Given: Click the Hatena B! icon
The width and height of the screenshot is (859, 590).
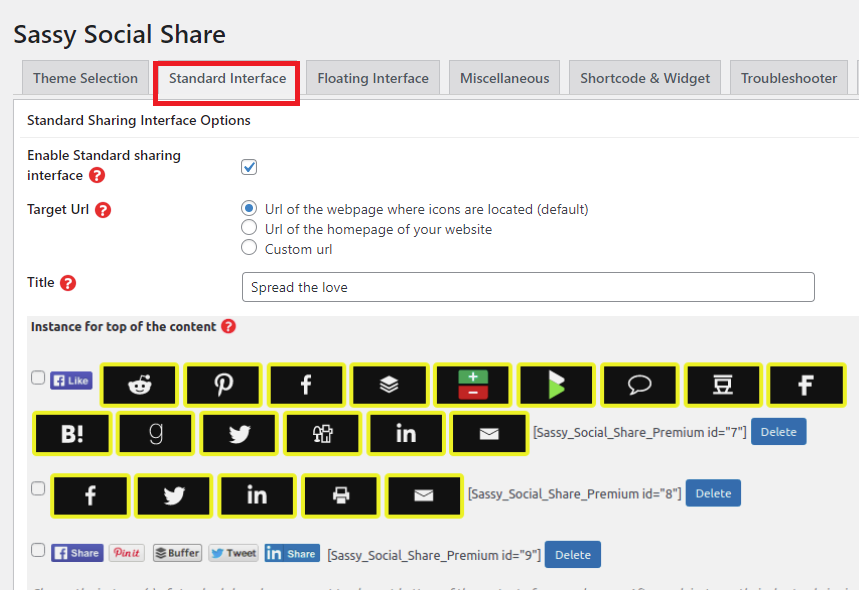Looking at the screenshot, I should pos(72,433).
